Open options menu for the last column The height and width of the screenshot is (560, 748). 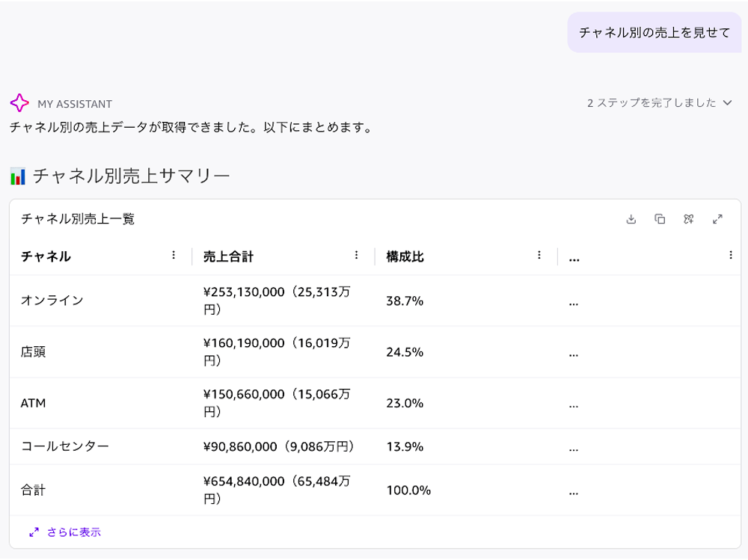730,255
